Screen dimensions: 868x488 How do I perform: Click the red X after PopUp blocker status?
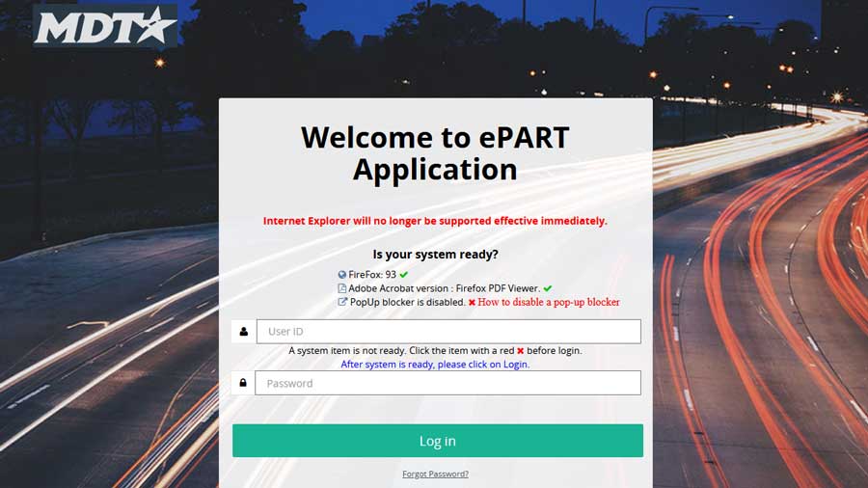point(472,302)
